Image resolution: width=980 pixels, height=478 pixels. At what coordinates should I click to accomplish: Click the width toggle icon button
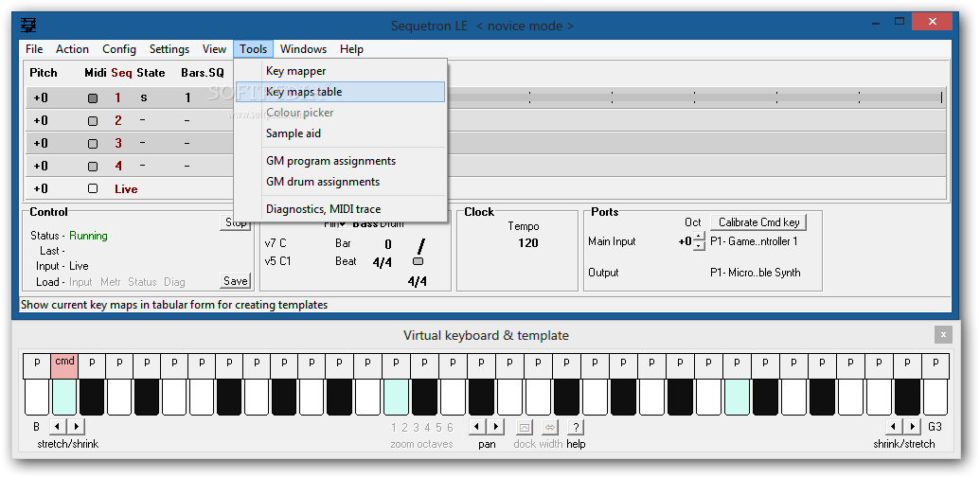click(x=550, y=428)
